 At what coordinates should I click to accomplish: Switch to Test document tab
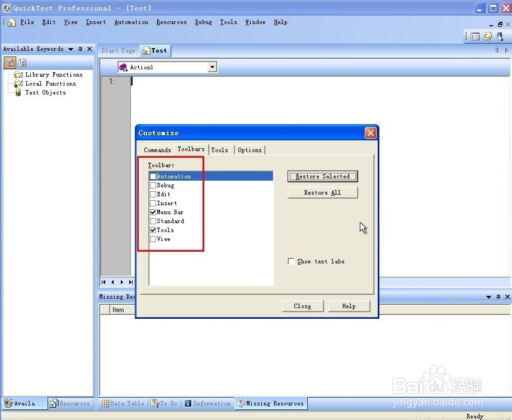[155, 50]
